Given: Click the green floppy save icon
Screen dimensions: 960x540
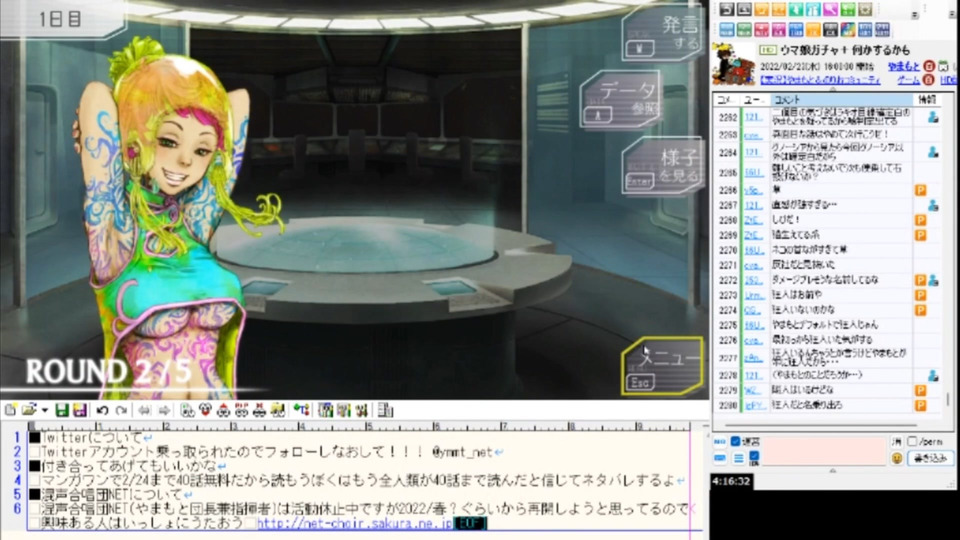Looking at the screenshot, I should 62,410.
